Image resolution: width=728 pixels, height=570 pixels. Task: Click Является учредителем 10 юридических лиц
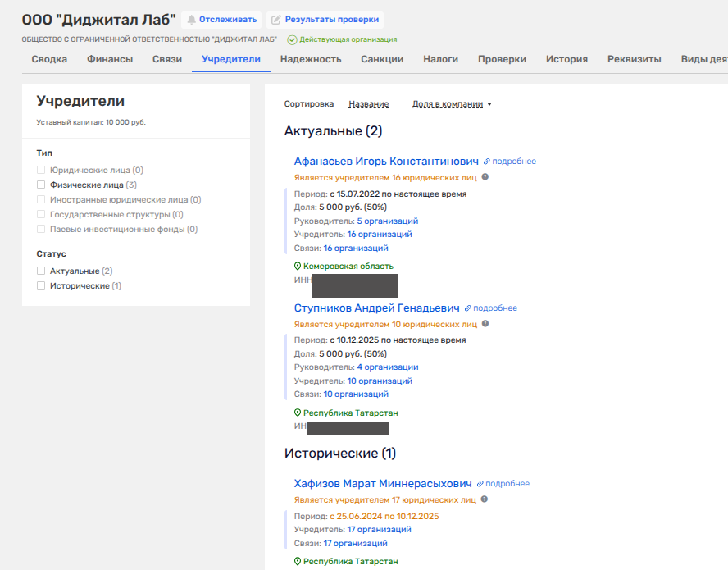coord(385,324)
